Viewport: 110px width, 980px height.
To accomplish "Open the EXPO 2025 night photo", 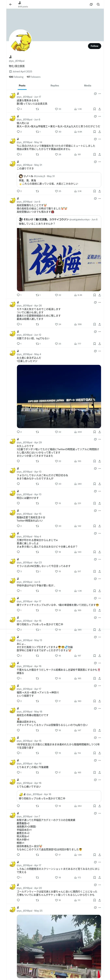I will click(x=59, y=396).
